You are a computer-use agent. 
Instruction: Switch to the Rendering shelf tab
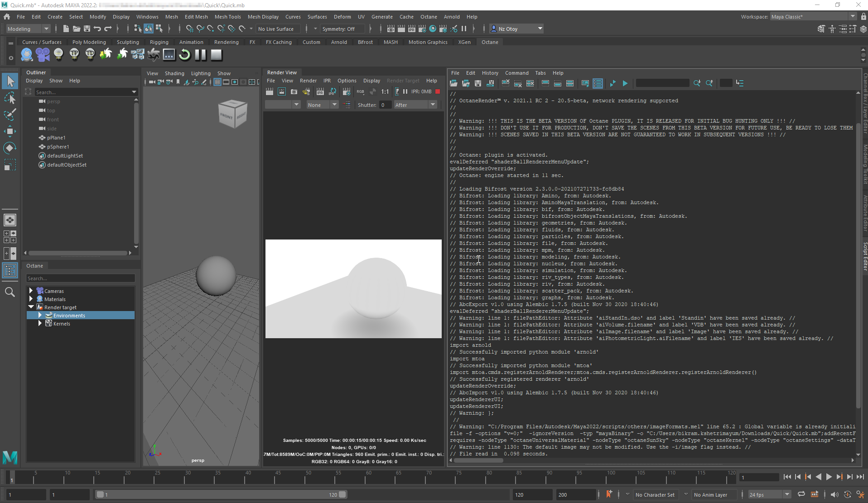[226, 42]
